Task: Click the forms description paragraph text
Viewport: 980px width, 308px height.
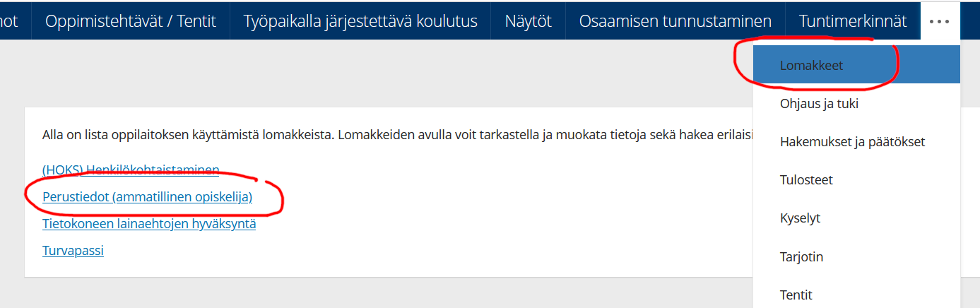Action: click(x=353, y=134)
